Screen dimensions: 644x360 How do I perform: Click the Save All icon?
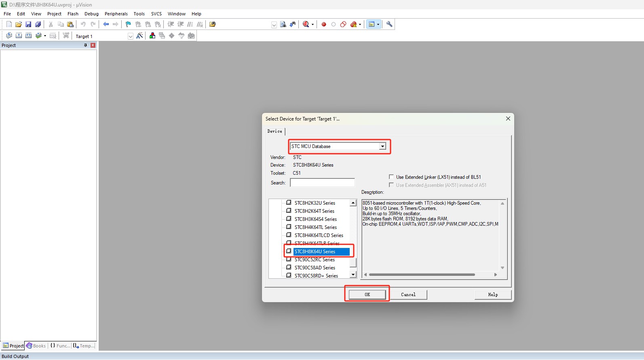pos(38,24)
